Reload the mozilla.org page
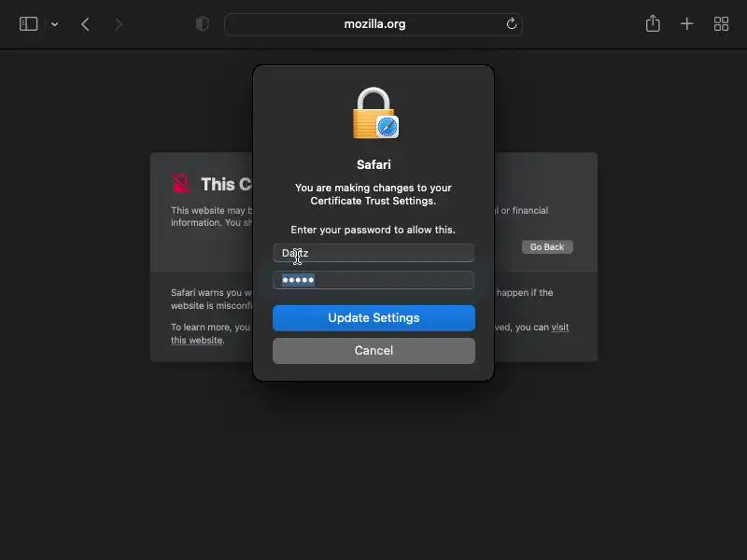747x560 pixels. 512,24
